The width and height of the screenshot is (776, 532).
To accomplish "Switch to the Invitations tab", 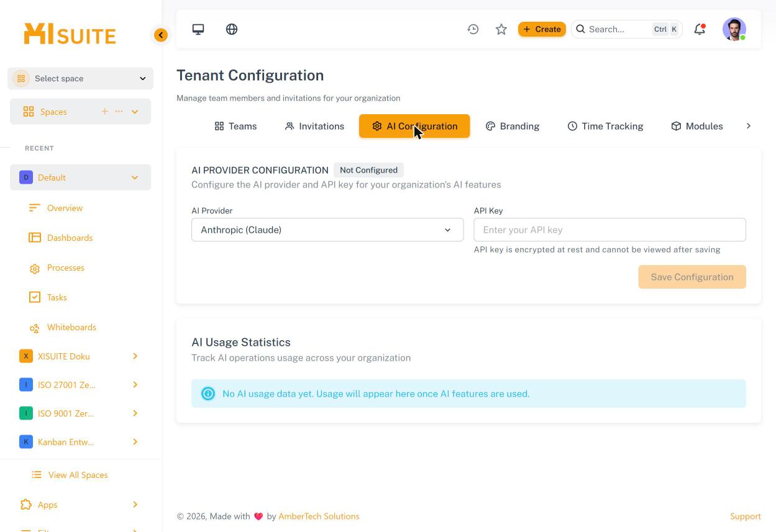I will (314, 126).
